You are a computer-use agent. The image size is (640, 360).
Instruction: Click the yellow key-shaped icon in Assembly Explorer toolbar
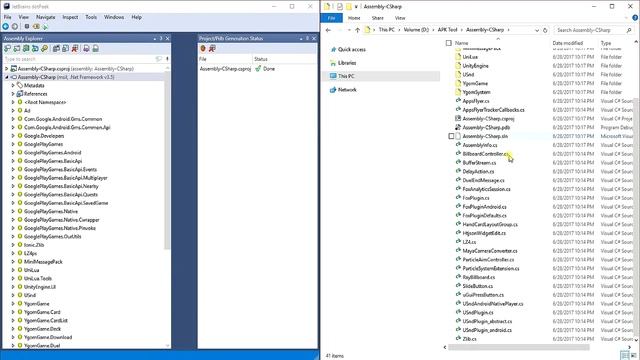tap(44, 49)
